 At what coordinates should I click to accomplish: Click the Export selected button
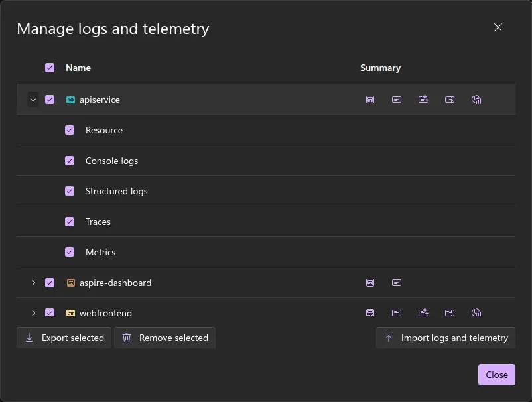pos(64,338)
